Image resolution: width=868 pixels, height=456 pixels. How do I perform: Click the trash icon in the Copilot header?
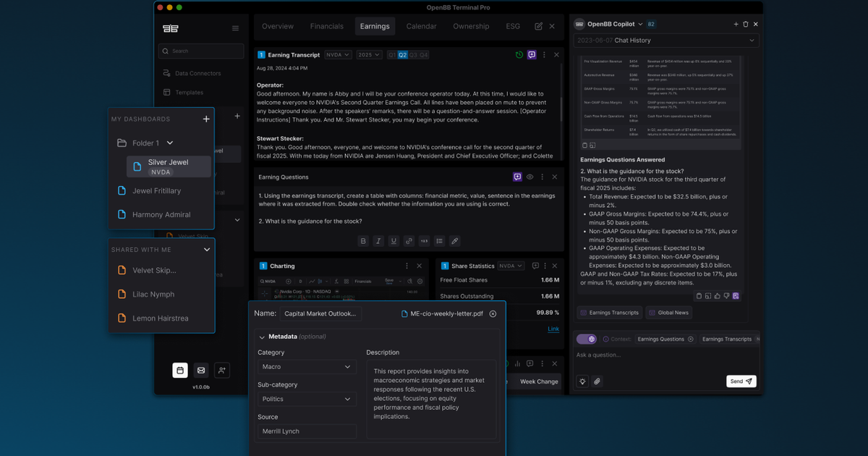[x=746, y=24]
